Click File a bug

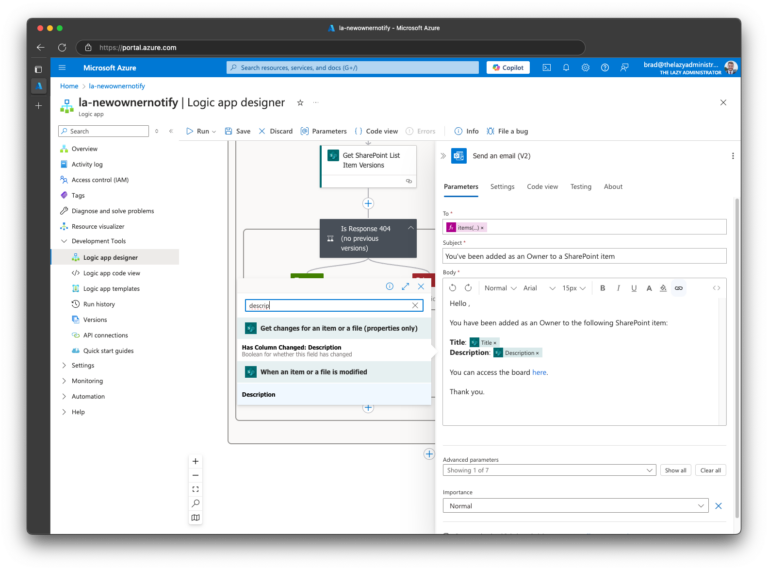pos(507,131)
